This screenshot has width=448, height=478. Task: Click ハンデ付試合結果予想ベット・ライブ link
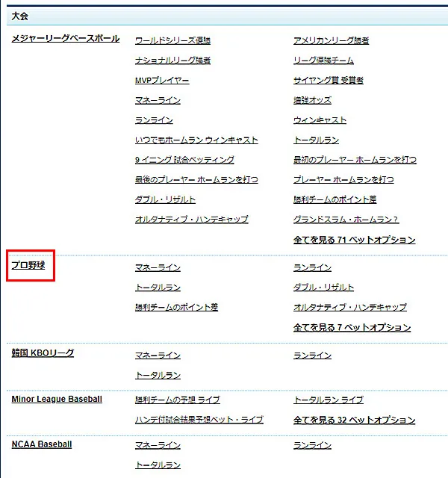199,420
